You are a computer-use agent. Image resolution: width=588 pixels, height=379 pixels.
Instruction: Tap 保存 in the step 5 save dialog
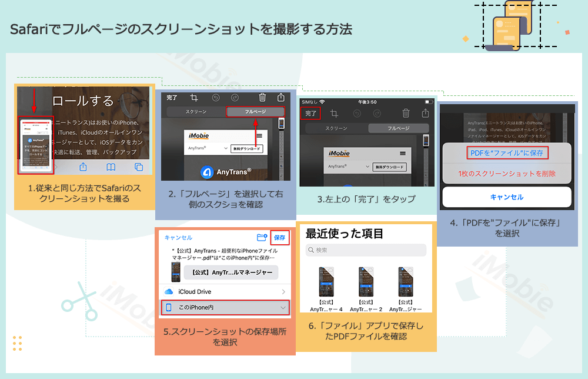(x=279, y=238)
